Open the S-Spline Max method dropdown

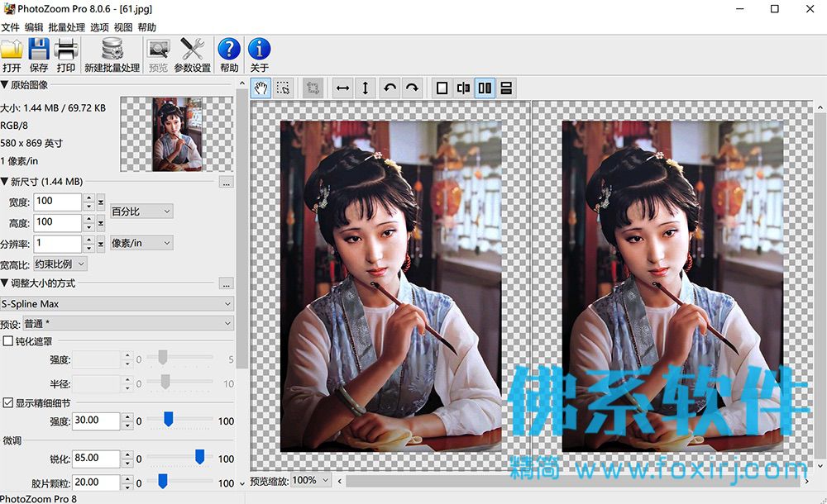pos(117,304)
